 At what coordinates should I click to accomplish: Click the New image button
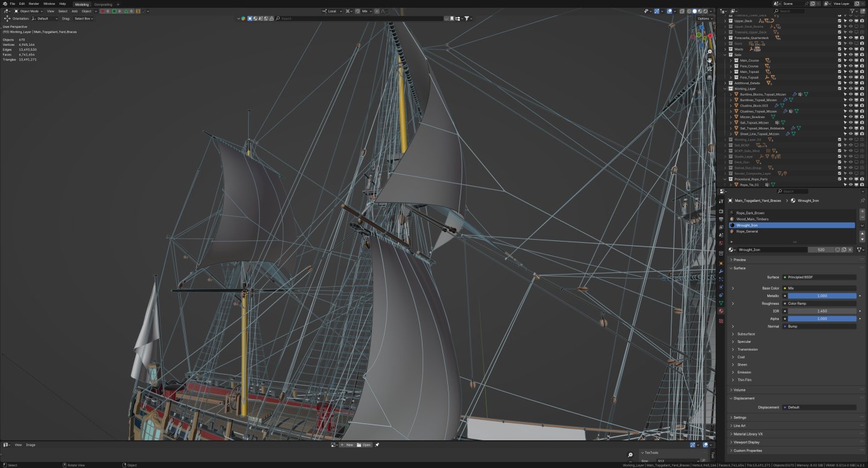347,445
